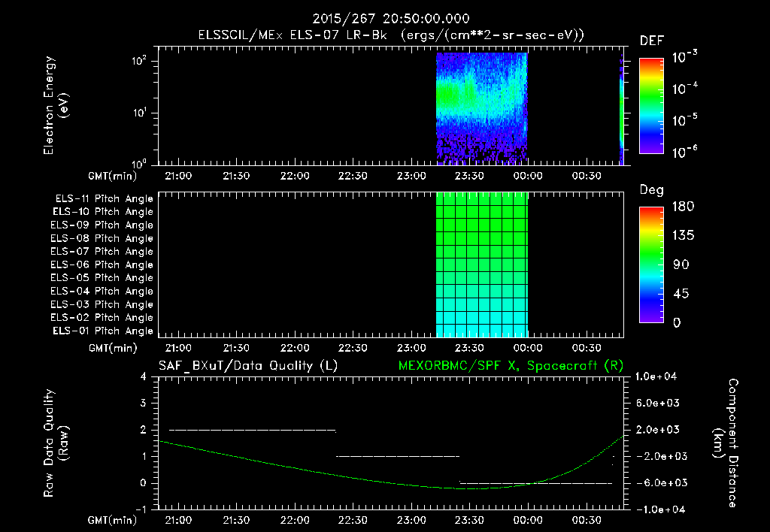Select the ELS-08 Pitch Angle label
Screen dimensions: 770x532
click(x=102, y=238)
